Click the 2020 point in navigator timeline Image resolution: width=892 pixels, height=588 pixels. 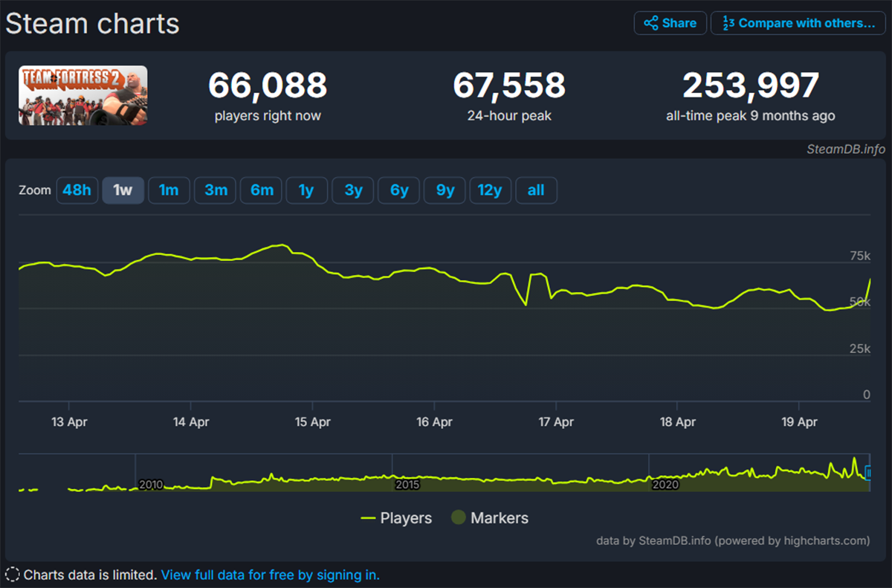point(665,485)
